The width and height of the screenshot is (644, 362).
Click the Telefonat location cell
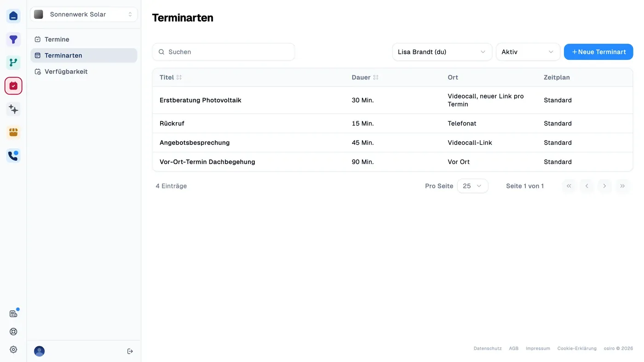pyautogui.click(x=462, y=124)
